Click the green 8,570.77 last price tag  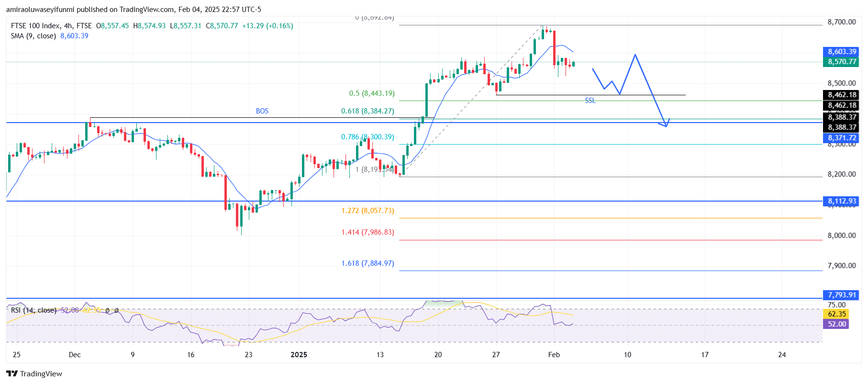(842, 62)
